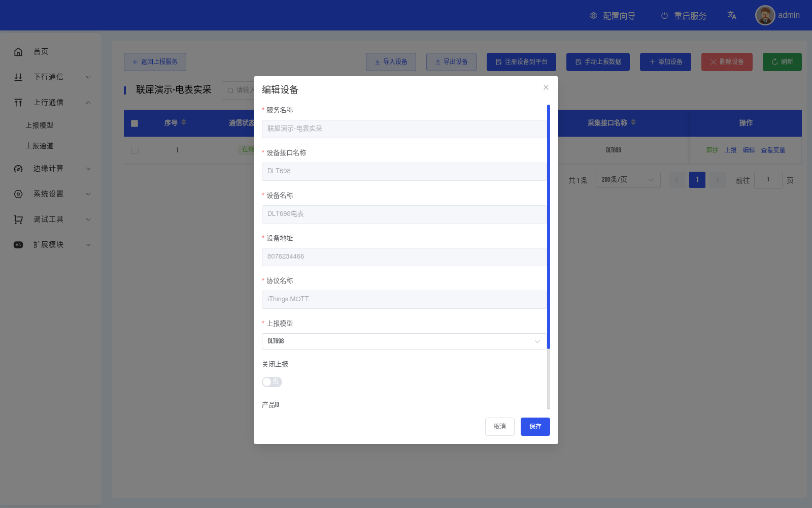Click the 查看变量 link in row

pos(773,150)
